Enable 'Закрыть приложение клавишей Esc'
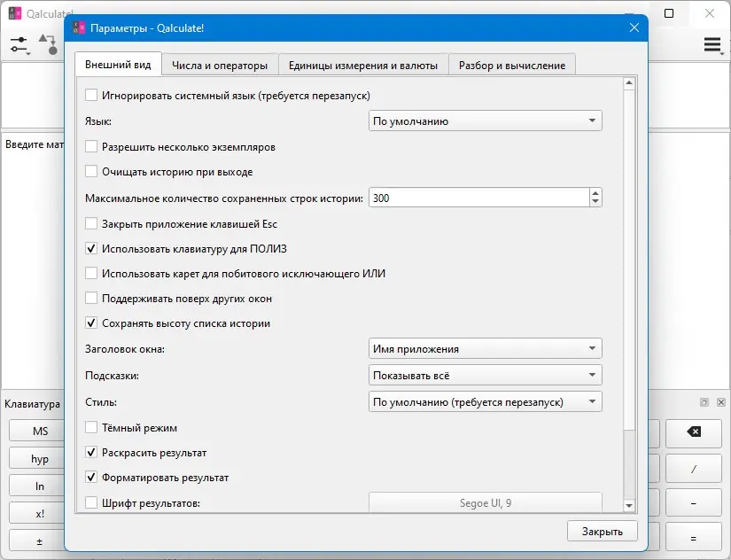731x560 pixels. [91, 224]
